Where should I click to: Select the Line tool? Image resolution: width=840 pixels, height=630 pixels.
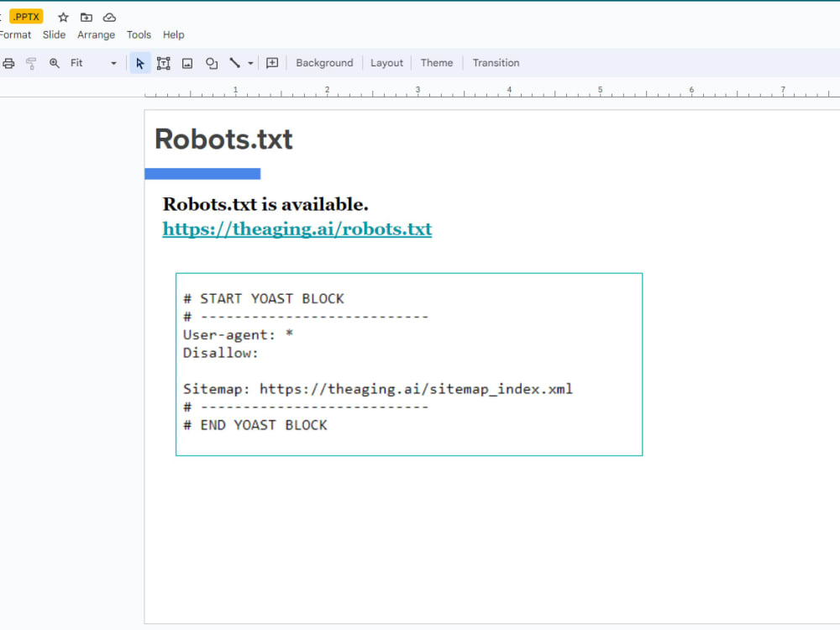click(x=234, y=63)
